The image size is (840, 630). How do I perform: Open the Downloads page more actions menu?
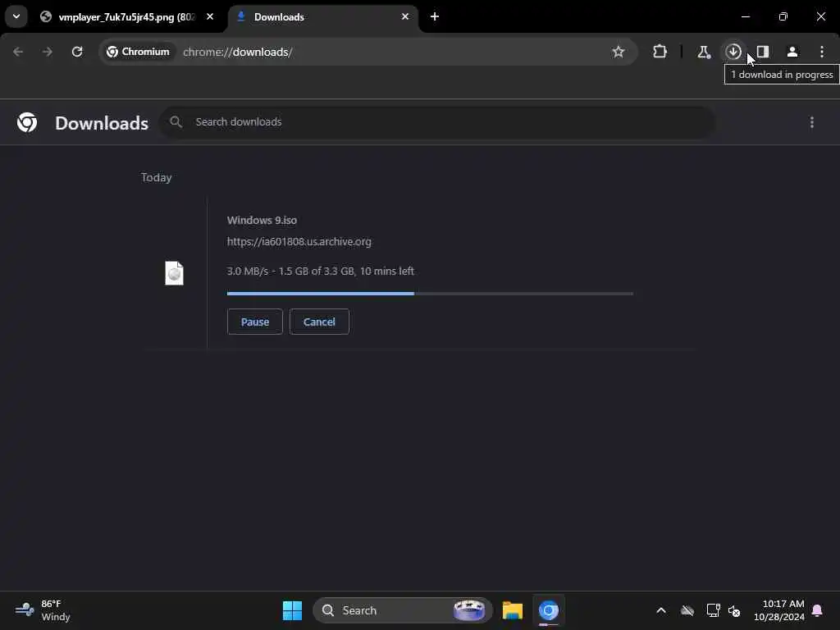coord(812,123)
